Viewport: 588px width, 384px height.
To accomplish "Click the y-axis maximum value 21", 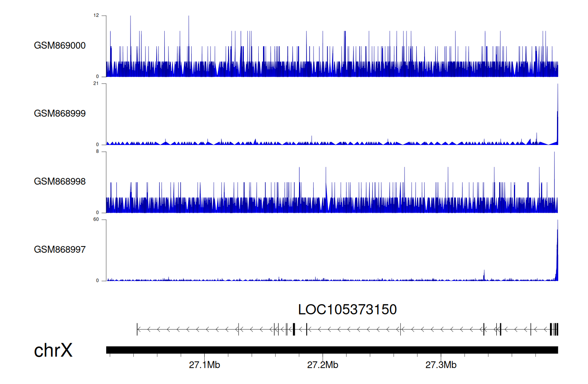I will click(96, 83).
